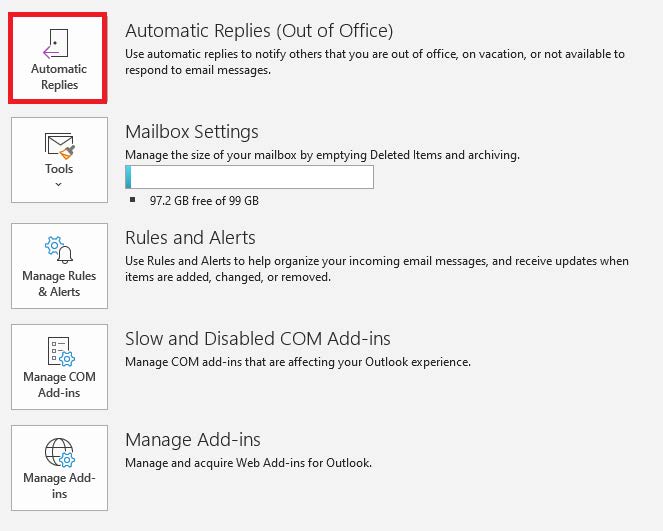
Task: Click the globe with gear icon
Action: tap(60, 452)
